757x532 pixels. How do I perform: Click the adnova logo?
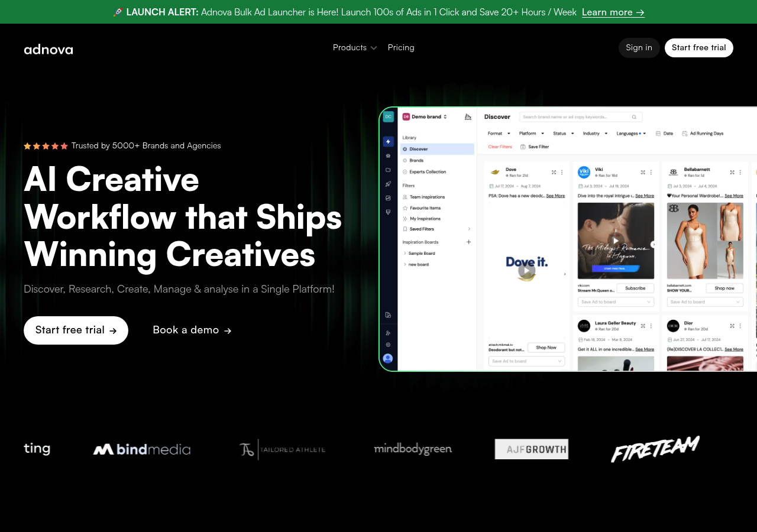pos(48,49)
